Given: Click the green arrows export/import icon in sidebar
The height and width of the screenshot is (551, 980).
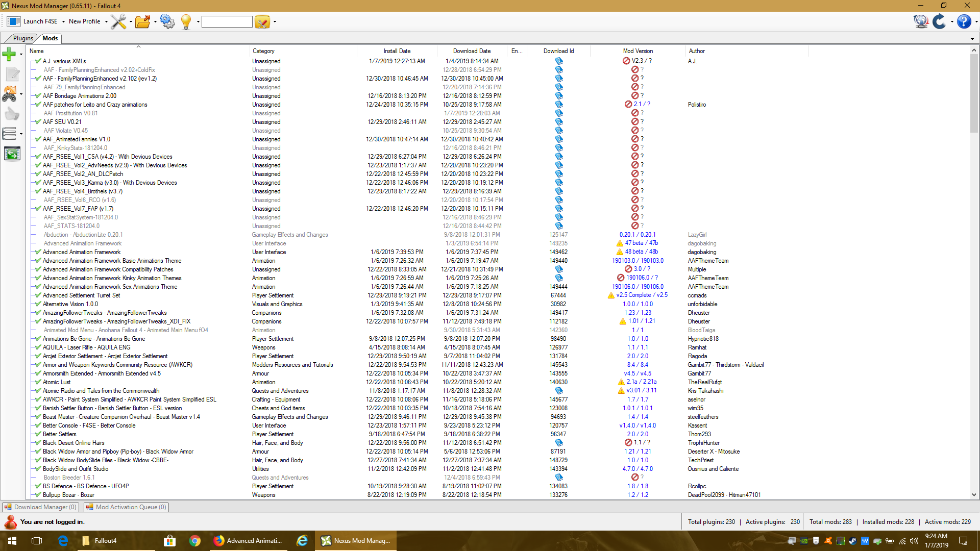Looking at the screenshot, I should point(12,154).
